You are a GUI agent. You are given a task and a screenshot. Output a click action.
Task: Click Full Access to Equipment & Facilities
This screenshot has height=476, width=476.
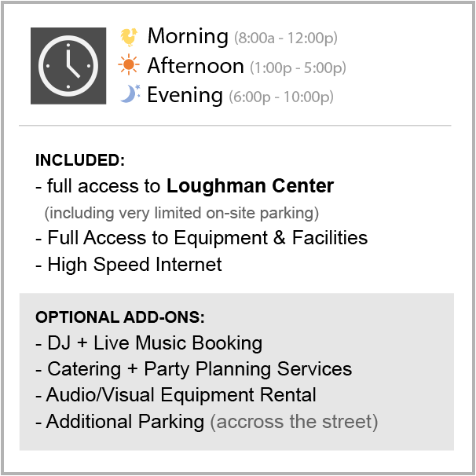coord(202,238)
